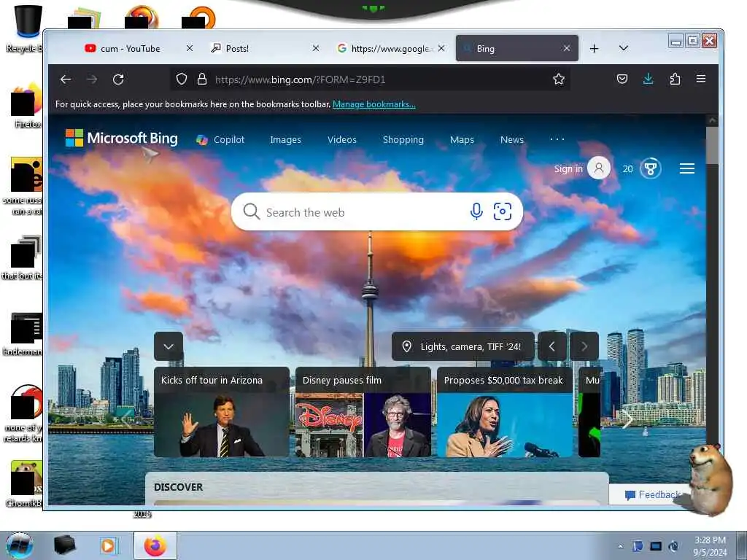Open the Maps section

point(462,140)
